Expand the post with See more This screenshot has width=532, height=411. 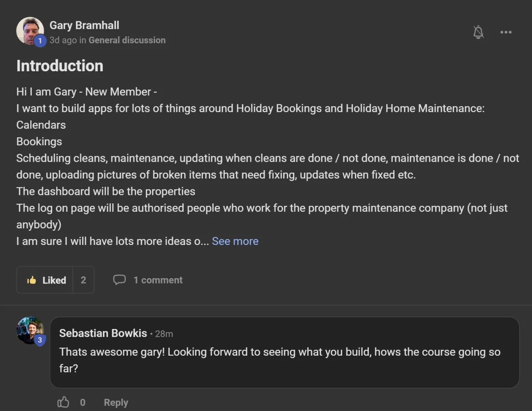coord(235,241)
